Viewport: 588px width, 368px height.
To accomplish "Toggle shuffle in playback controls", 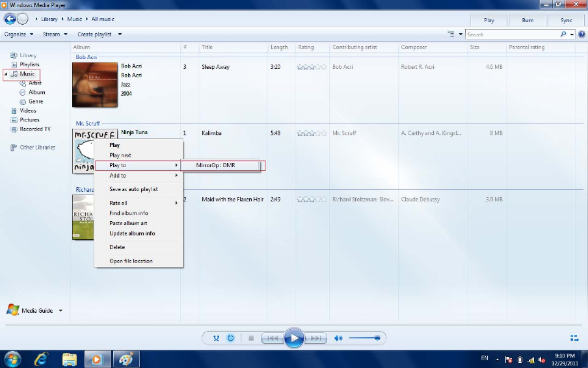I will point(216,338).
